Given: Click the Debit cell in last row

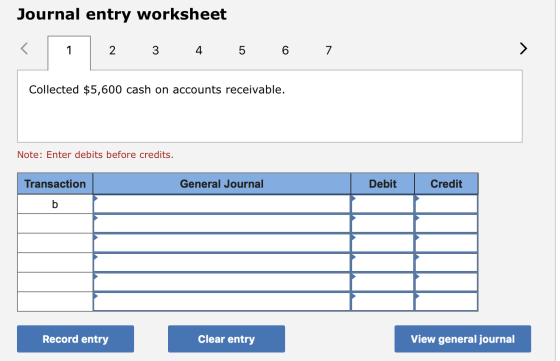Looking at the screenshot, I should 382,301.
